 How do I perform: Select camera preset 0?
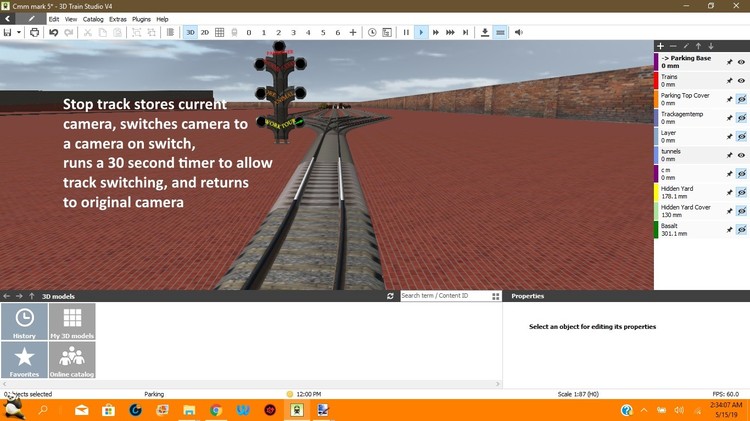(249, 33)
